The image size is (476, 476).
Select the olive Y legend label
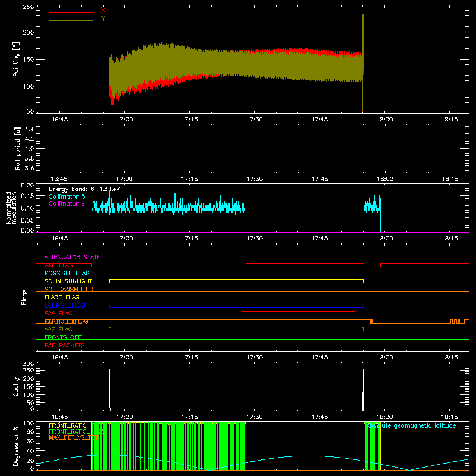point(103,18)
